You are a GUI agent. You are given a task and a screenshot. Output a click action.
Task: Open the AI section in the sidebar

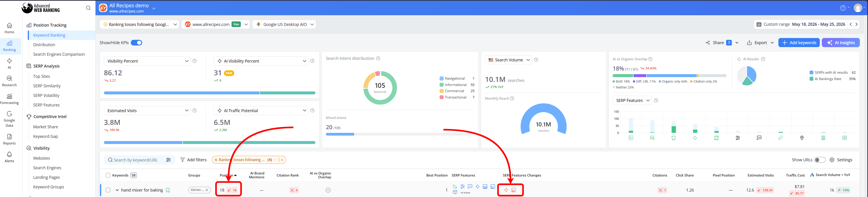tap(9, 63)
